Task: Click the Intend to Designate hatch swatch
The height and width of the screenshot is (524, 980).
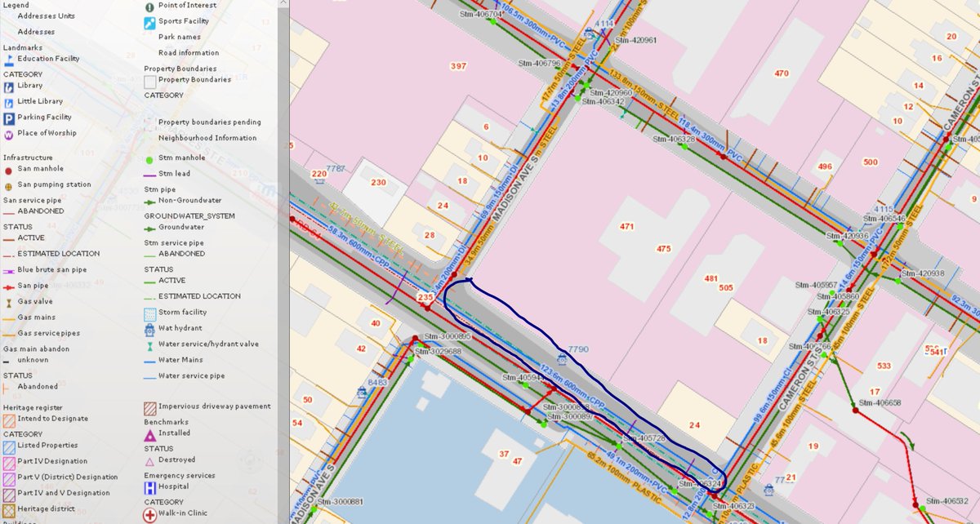Action: [x=9, y=423]
